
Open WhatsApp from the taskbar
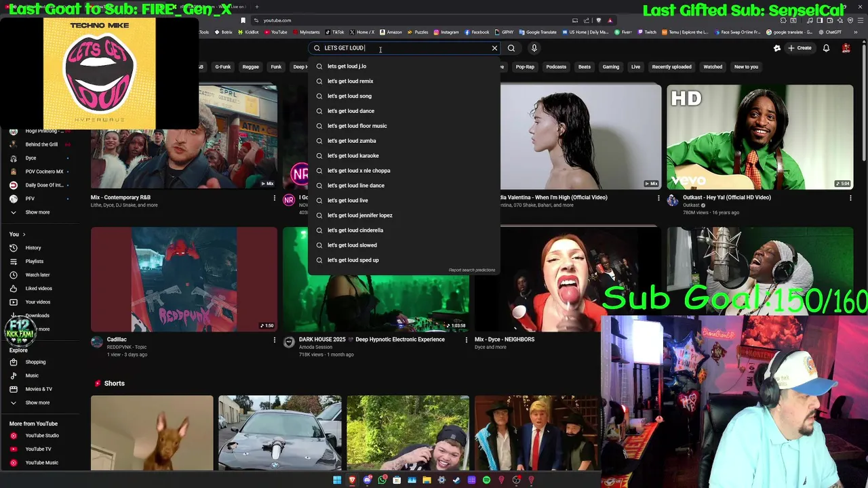[382, 481]
